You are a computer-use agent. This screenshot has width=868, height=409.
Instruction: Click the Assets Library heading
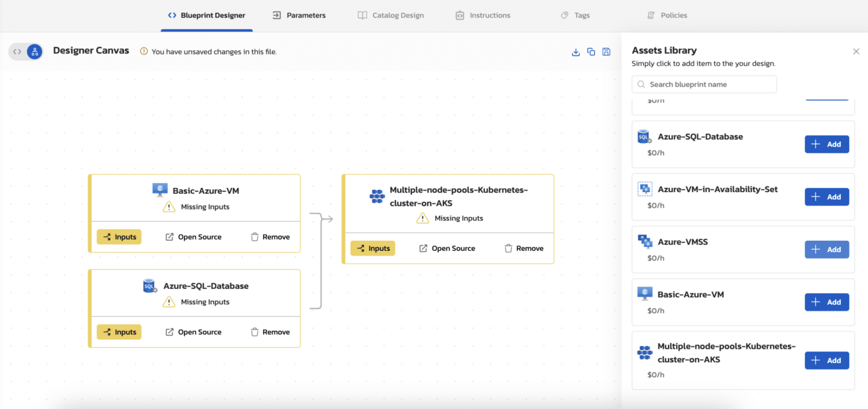(x=664, y=50)
